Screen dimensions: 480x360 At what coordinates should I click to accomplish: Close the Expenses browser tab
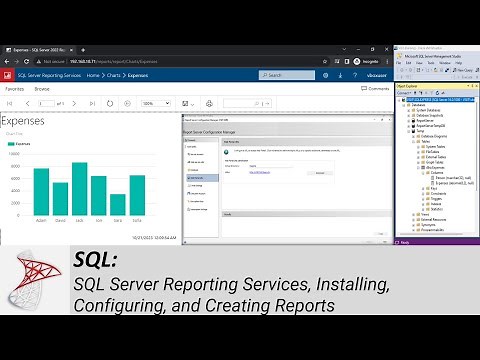pos(71,50)
